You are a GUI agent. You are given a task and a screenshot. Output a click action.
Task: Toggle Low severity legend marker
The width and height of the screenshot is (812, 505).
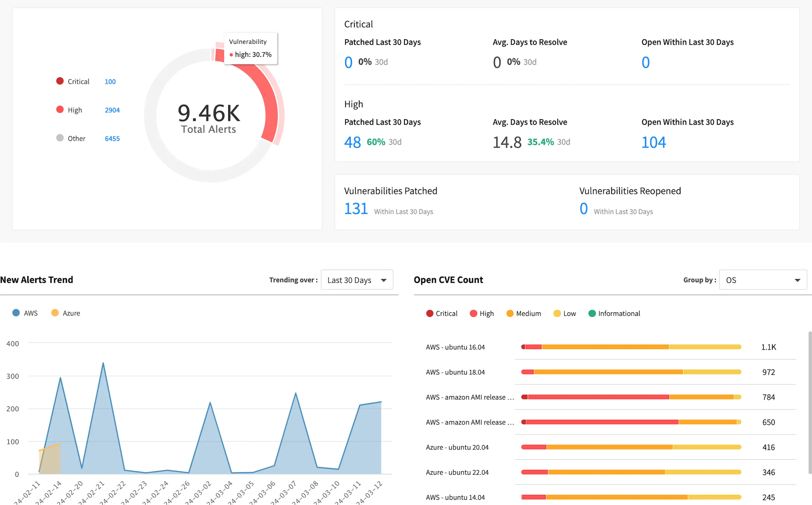[557, 313]
